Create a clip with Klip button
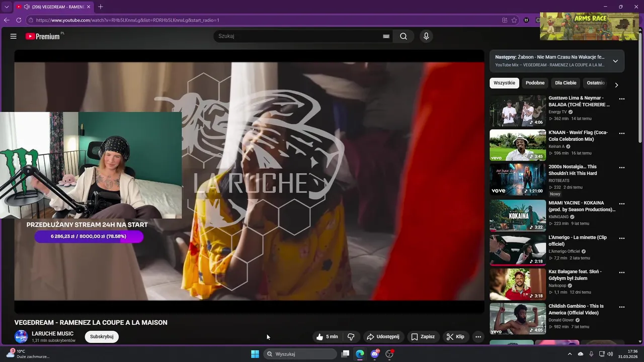The width and height of the screenshot is (644, 362). 455,337
